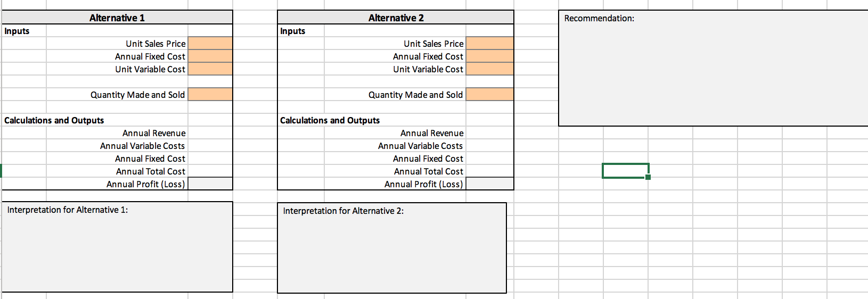Select the Alternative 2 Unit Sales Price input cell

tap(490, 43)
